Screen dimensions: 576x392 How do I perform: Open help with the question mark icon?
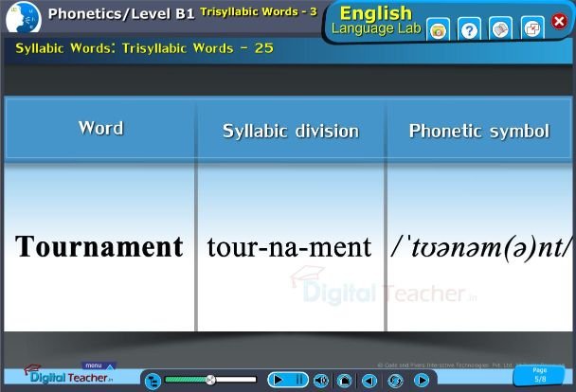point(469,29)
